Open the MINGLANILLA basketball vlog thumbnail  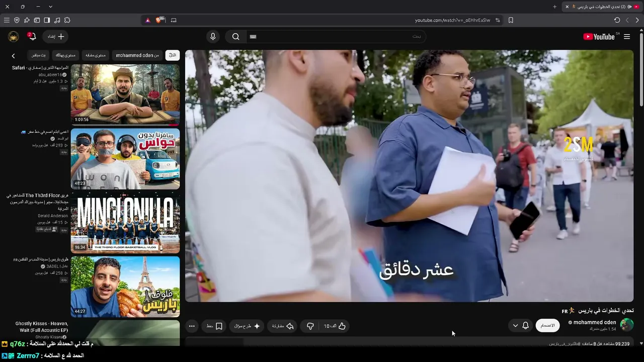[125, 222]
